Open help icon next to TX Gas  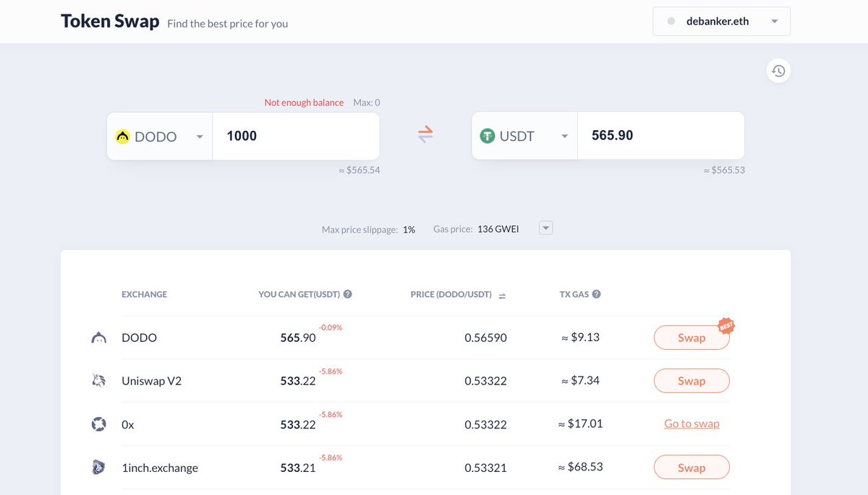click(x=597, y=294)
